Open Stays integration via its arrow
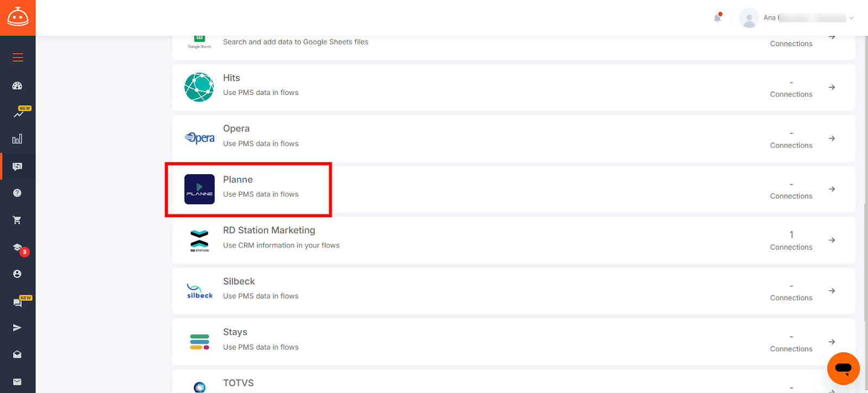This screenshot has height=393, width=868. 832,342
